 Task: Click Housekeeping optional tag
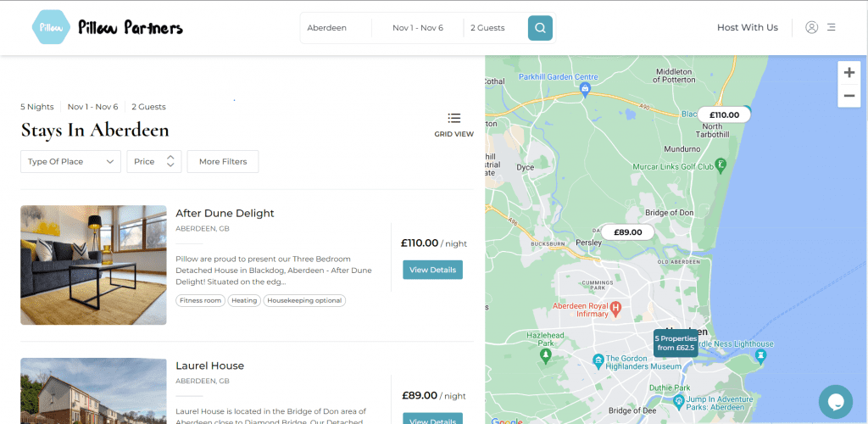(304, 300)
